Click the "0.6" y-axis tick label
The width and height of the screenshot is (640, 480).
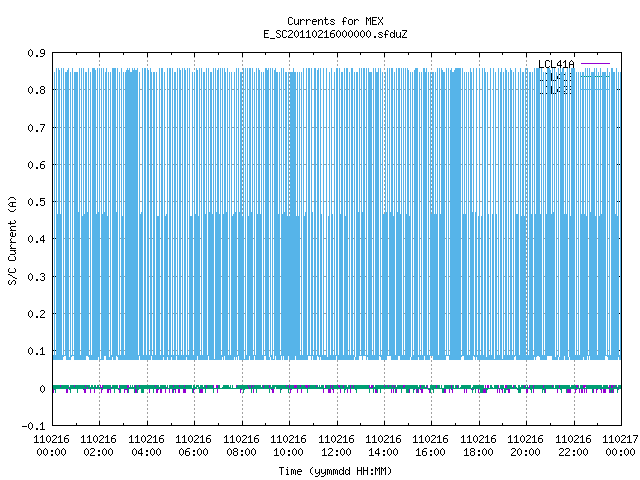click(x=36, y=165)
